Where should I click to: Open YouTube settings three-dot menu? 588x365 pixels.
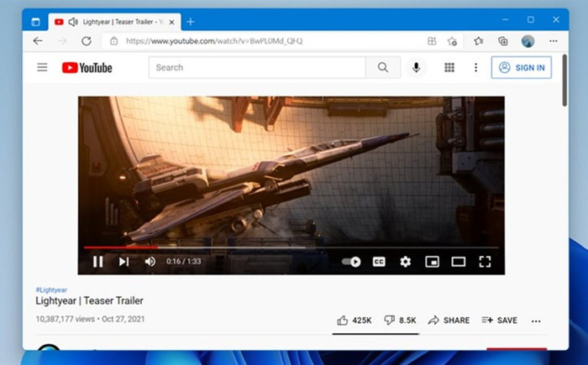tap(476, 67)
